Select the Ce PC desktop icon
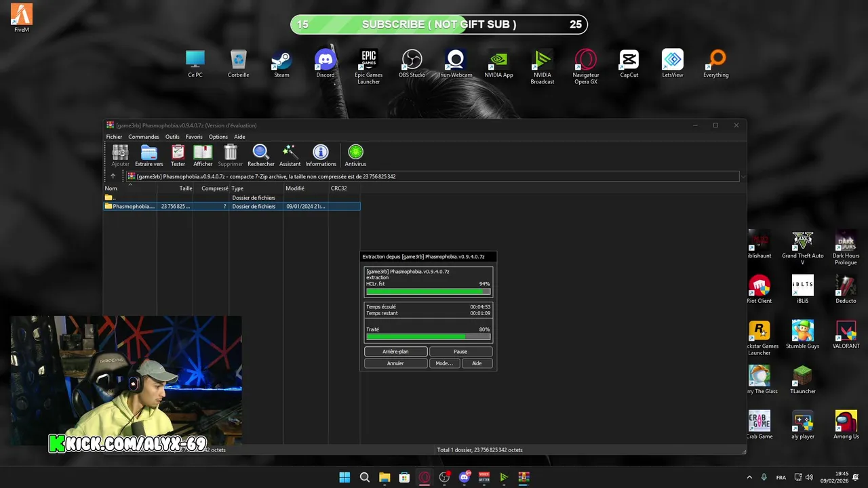868x488 pixels. click(x=195, y=64)
